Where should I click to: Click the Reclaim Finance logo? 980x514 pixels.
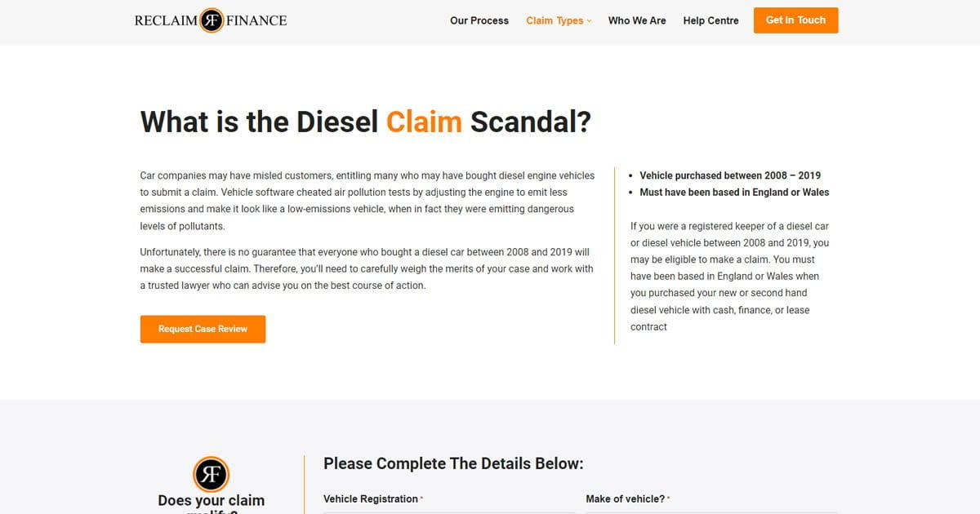tap(210, 20)
